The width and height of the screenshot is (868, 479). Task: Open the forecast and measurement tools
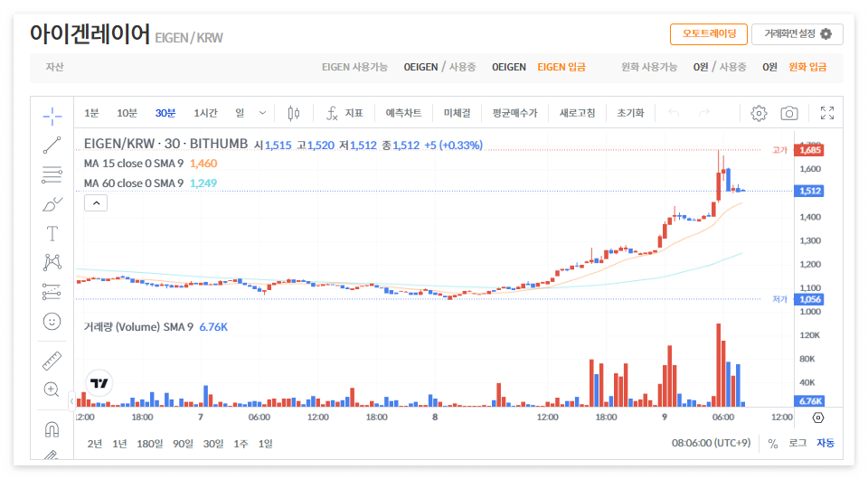coord(52,292)
